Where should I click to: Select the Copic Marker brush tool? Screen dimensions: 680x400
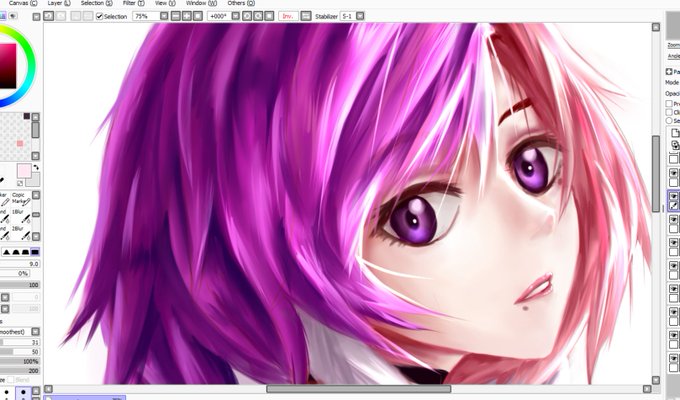21,199
